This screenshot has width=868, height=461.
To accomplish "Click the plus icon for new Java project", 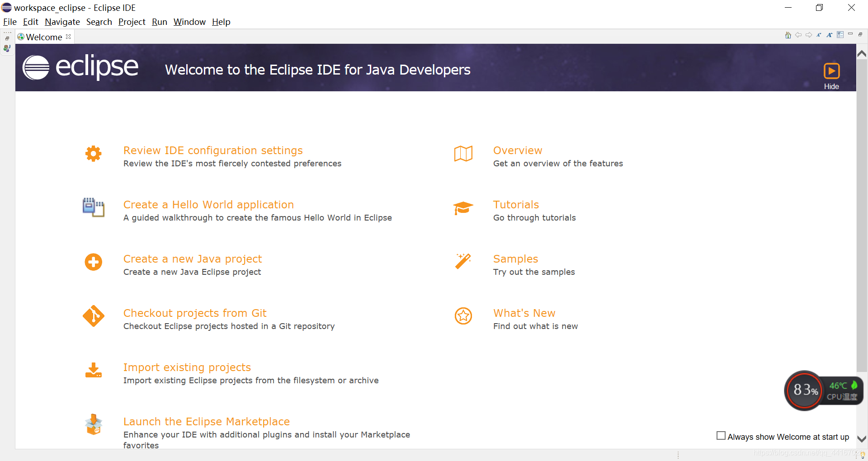I will [x=94, y=262].
